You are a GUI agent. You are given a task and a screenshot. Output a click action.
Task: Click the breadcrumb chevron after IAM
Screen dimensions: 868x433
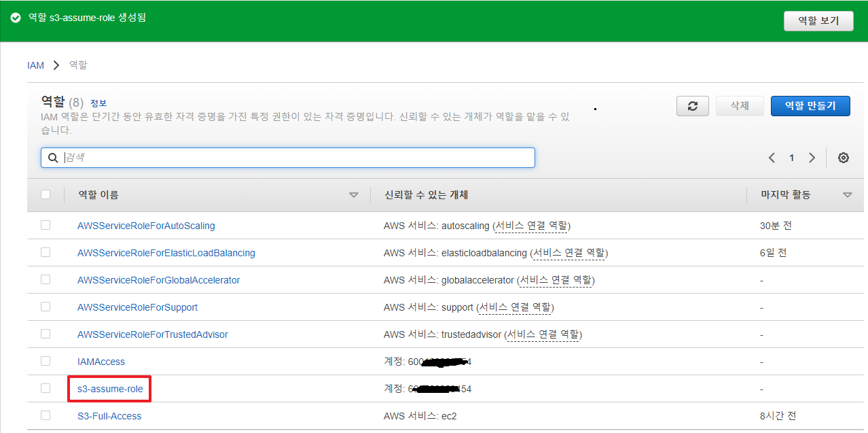click(x=56, y=65)
